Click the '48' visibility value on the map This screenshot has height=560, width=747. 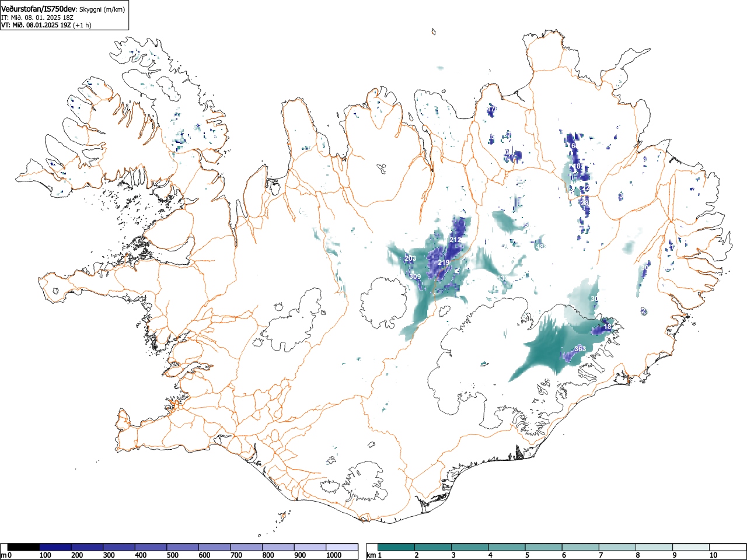click(x=540, y=246)
